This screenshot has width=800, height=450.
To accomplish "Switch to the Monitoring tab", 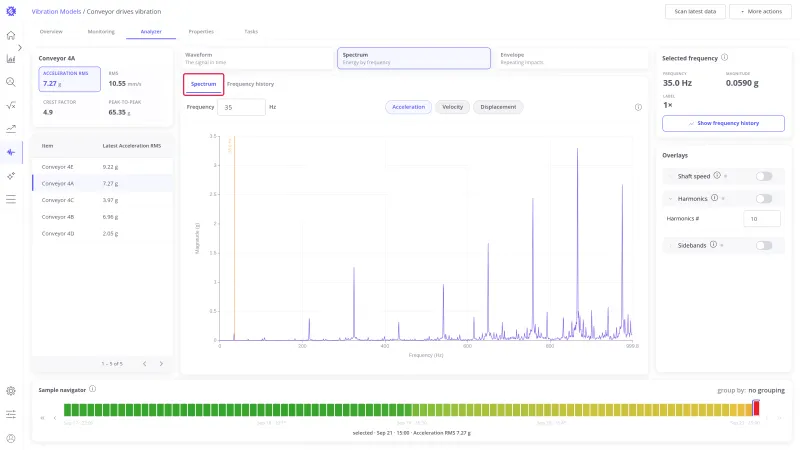I will 101,32.
